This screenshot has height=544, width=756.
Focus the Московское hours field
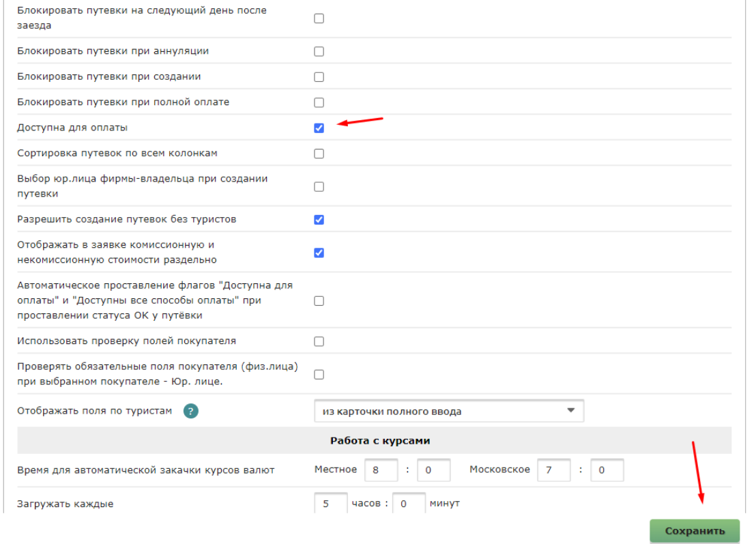pyautogui.click(x=554, y=470)
